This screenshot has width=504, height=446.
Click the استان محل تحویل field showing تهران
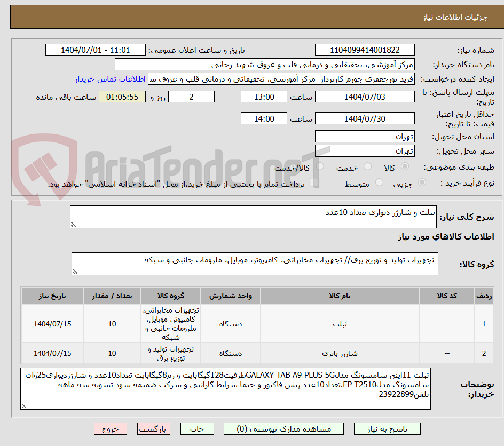point(365,137)
